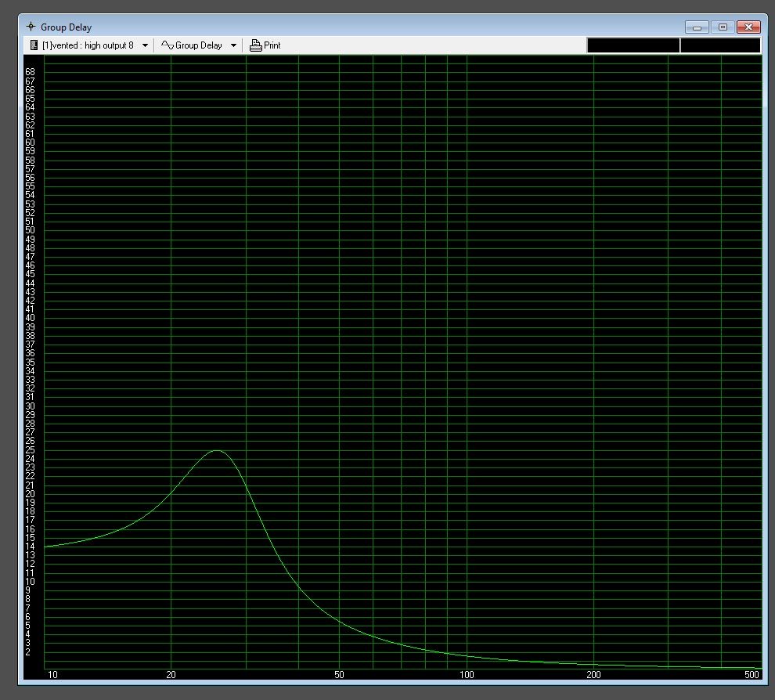Viewport: 775px width, 700px height.
Task: Click the first black readout box in toolbar
Action: [633, 45]
